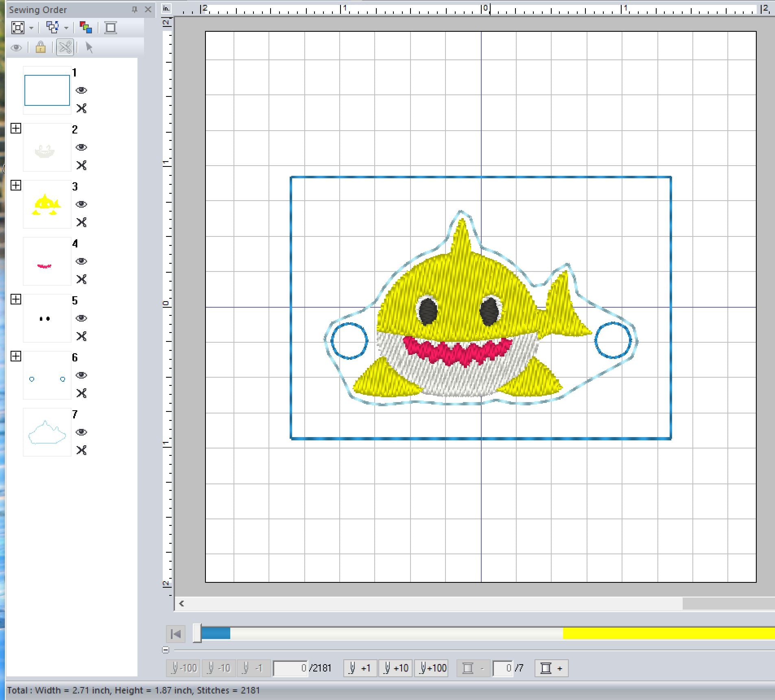Advance stitch simulation by +10 stitches

coord(395,668)
